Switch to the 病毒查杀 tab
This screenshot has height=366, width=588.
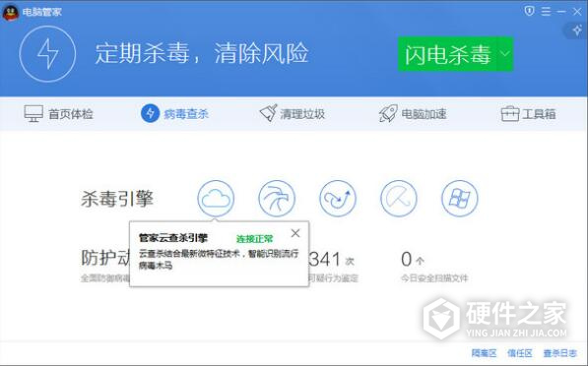174,113
